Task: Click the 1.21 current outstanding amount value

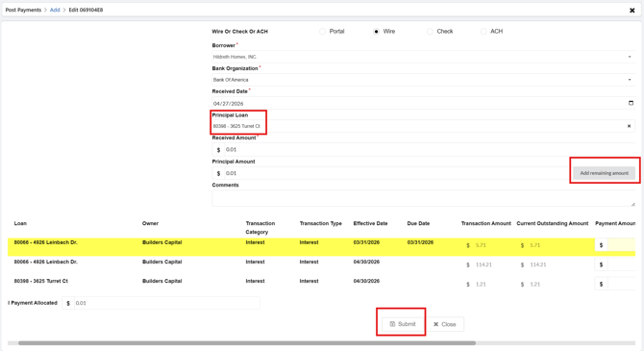Action: point(535,284)
